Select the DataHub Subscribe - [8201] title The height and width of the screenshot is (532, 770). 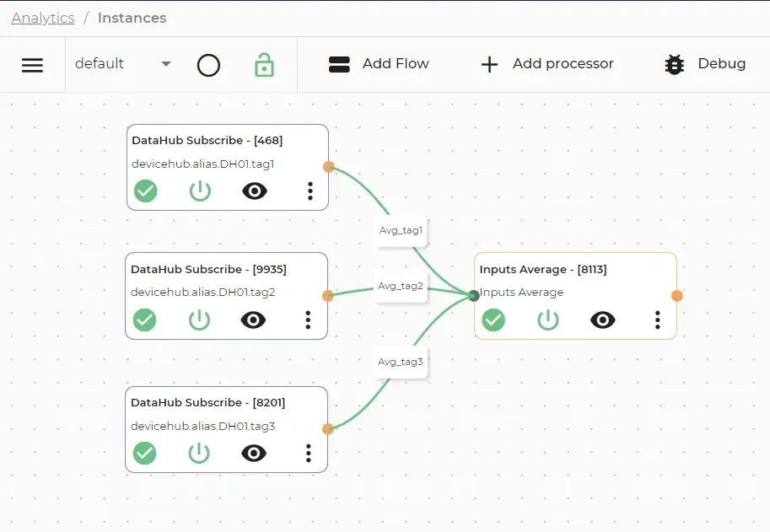click(207, 403)
